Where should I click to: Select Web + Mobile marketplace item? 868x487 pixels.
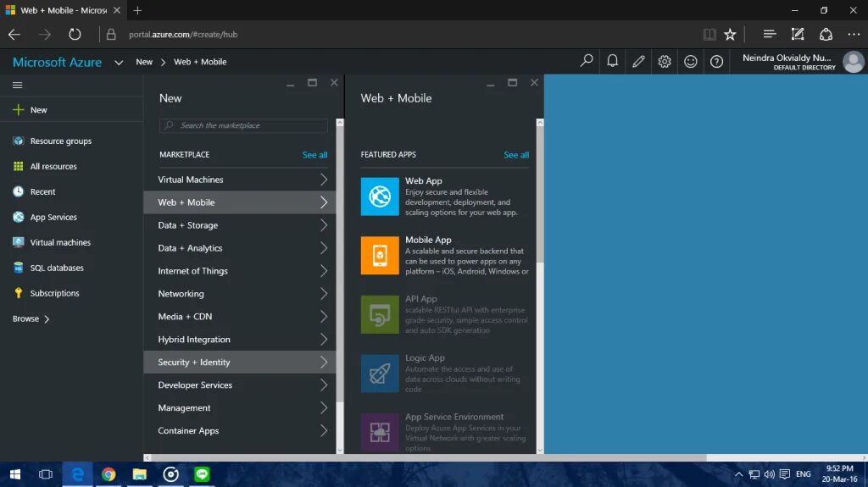pyautogui.click(x=240, y=202)
